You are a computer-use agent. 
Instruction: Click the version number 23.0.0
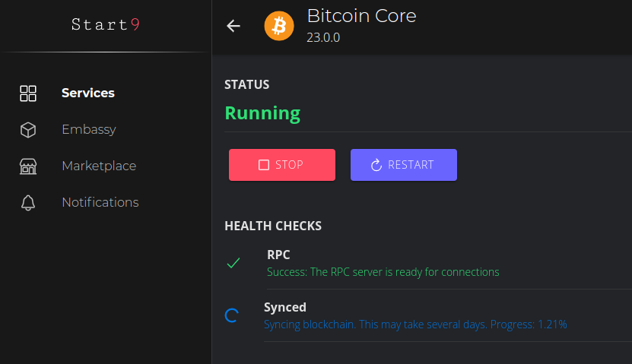pos(323,37)
